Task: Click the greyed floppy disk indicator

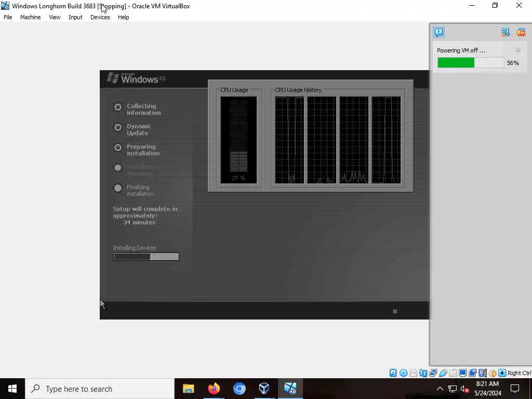Action: click(x=413, y=373)
